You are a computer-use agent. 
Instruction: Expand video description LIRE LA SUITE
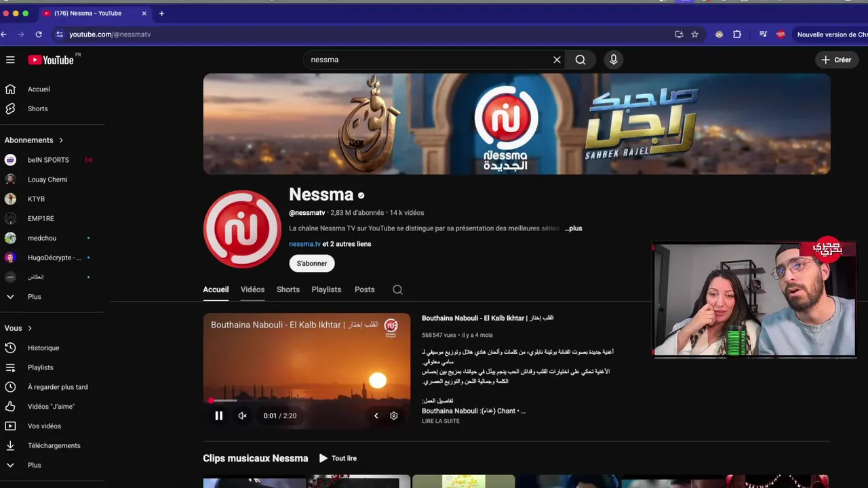(x=441, y=421)
